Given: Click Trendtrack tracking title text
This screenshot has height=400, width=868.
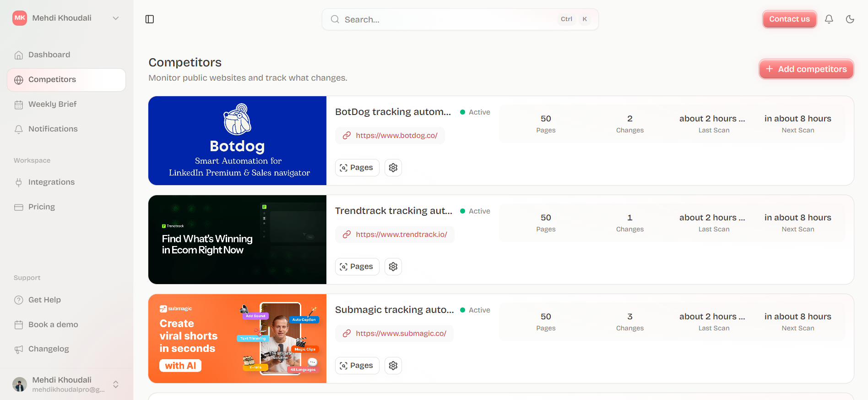Looking at the screenshot, I should (x=394, y=211).
